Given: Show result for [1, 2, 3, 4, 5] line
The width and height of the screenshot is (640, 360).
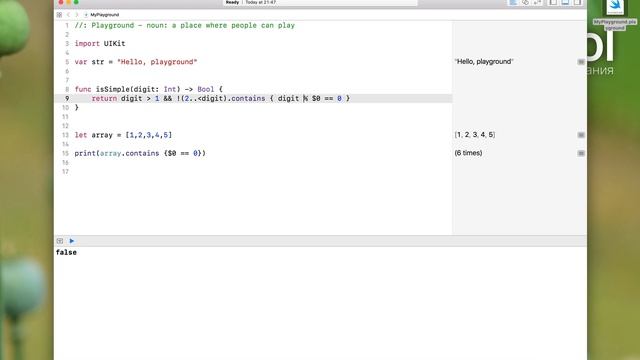Looking at the screenshot, I should 581,135.
